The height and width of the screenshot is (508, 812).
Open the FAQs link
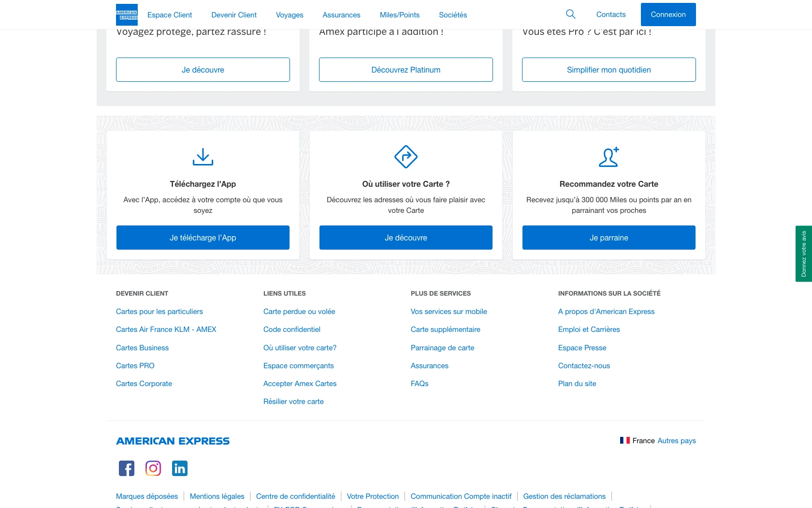point(420,384)
